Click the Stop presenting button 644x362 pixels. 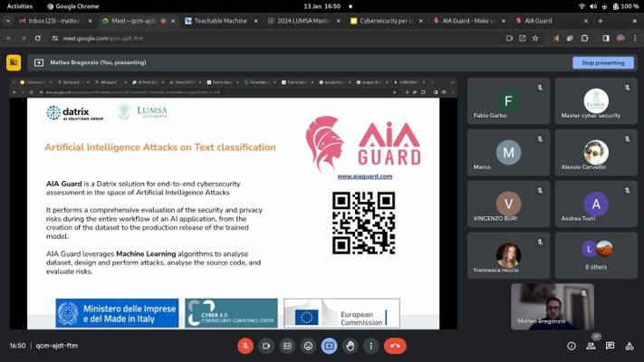pyautogui.click(x=603, y=62)
